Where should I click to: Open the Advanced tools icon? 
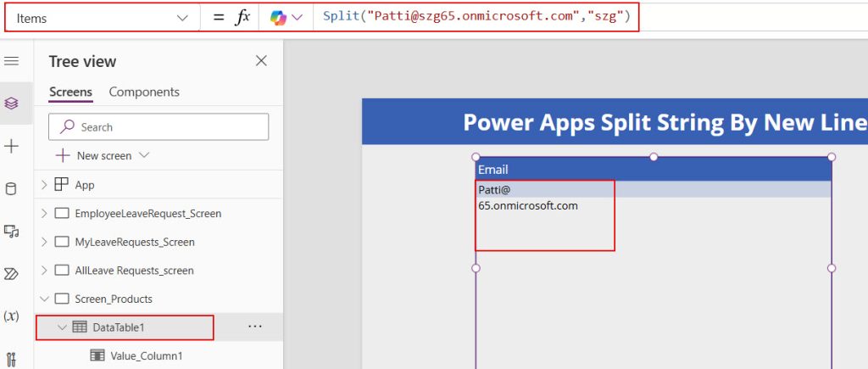[x=11, y=359]
